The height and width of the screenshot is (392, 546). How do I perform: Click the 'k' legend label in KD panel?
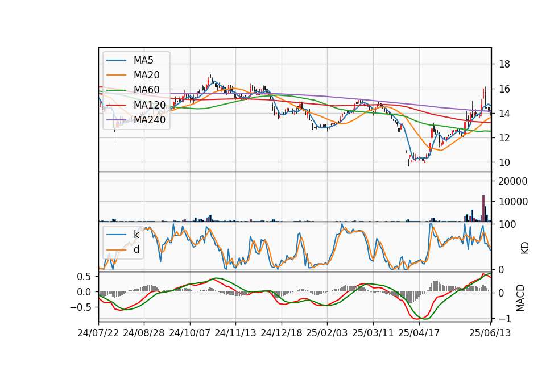pyautogui.click(x=136, y=235)
